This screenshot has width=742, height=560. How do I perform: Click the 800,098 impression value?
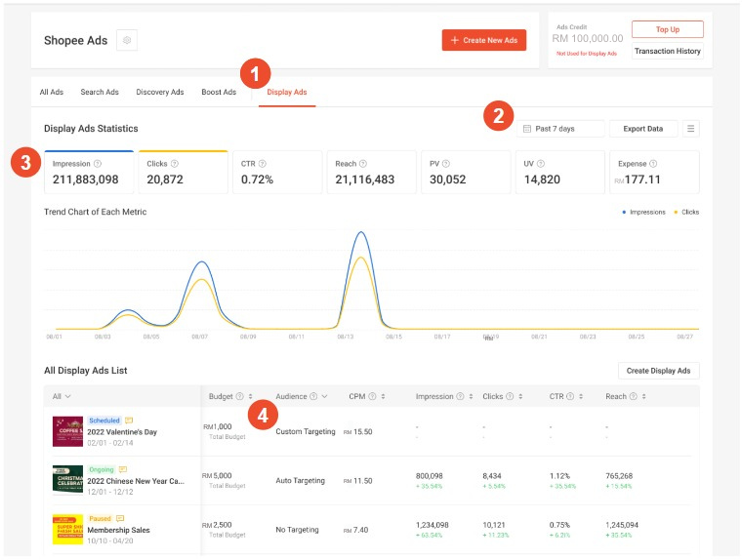430,476
